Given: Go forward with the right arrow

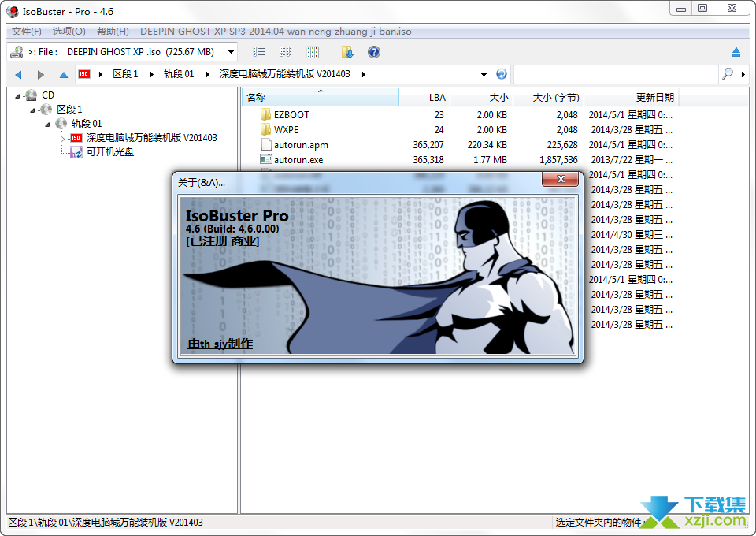Looking at the screenshot, I should coord(41,74).
